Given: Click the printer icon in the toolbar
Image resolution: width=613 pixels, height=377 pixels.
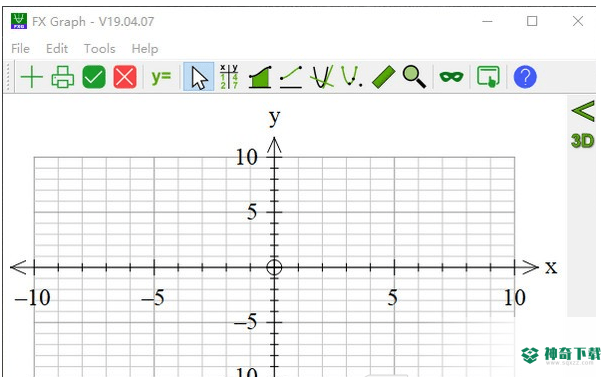Looking at the screenshot, I should tap(63, 77).
